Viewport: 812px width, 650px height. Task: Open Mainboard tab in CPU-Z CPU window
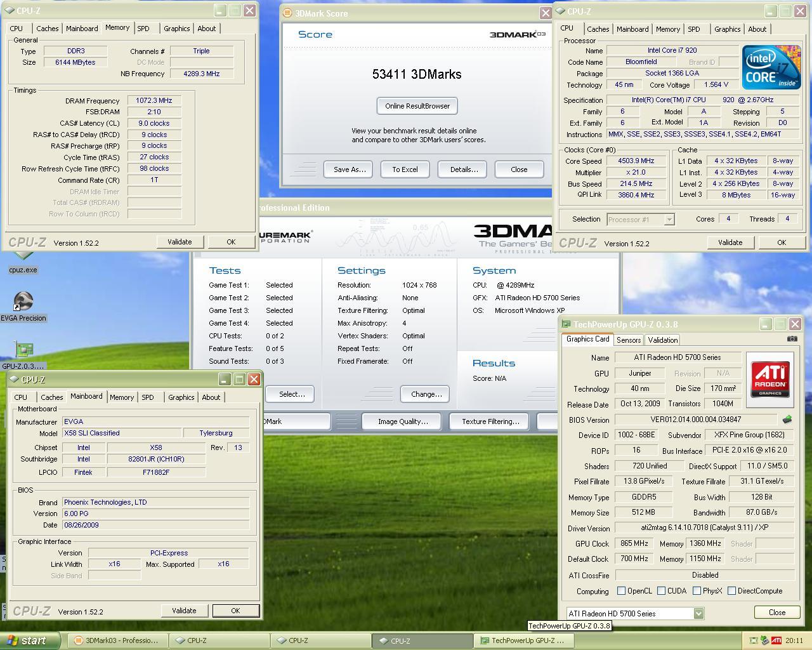(x=632, y=29)
